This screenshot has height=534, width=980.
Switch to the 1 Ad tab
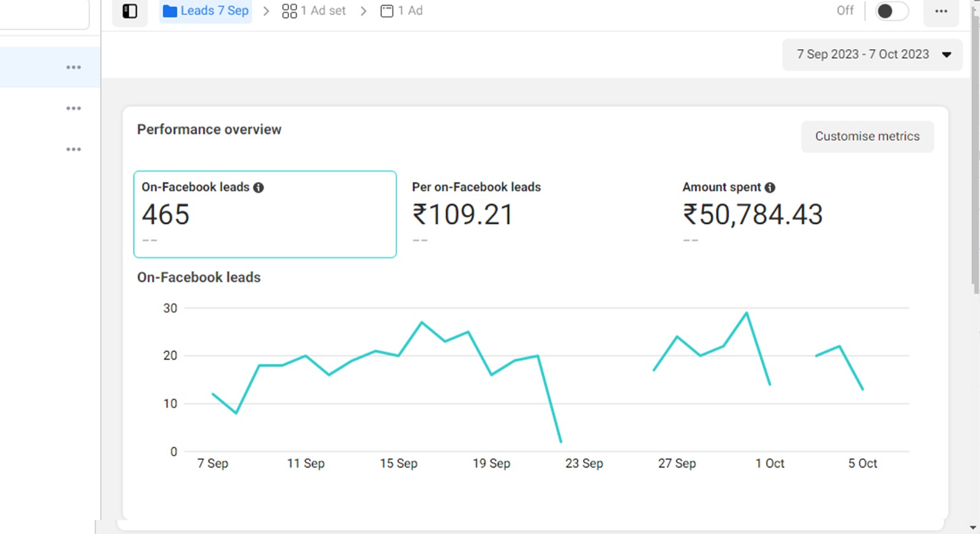click(x=410, y=11)
